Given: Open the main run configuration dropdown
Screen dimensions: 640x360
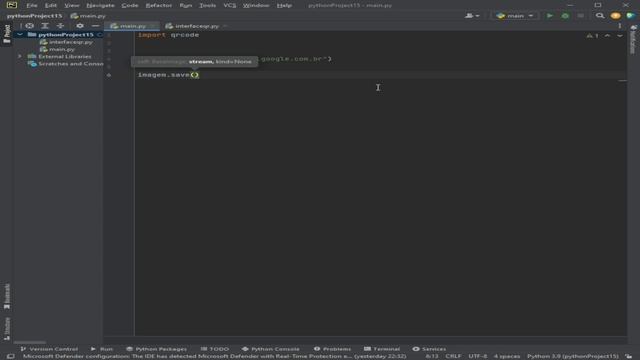Looking at the screenshot, I should (x=515, y=16).
